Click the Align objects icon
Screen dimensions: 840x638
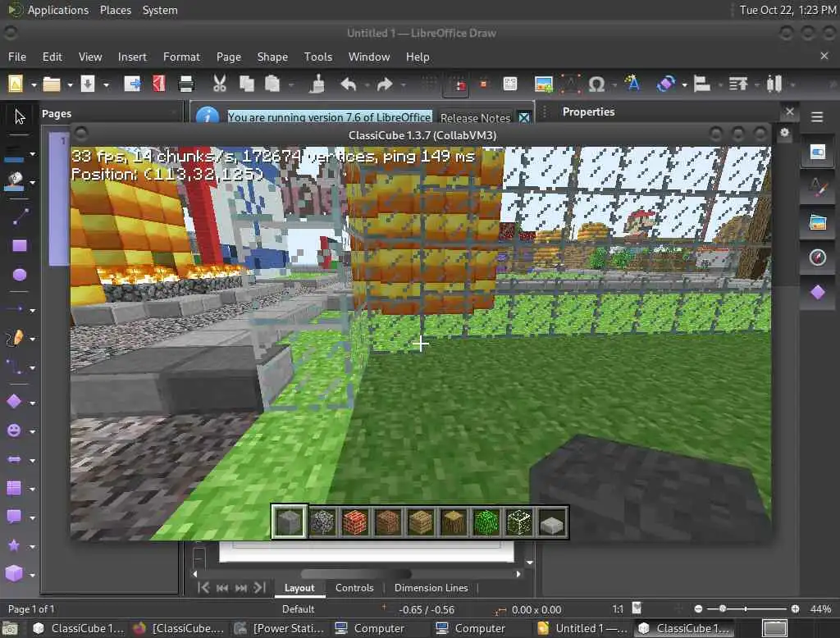[x=701, y=84]
